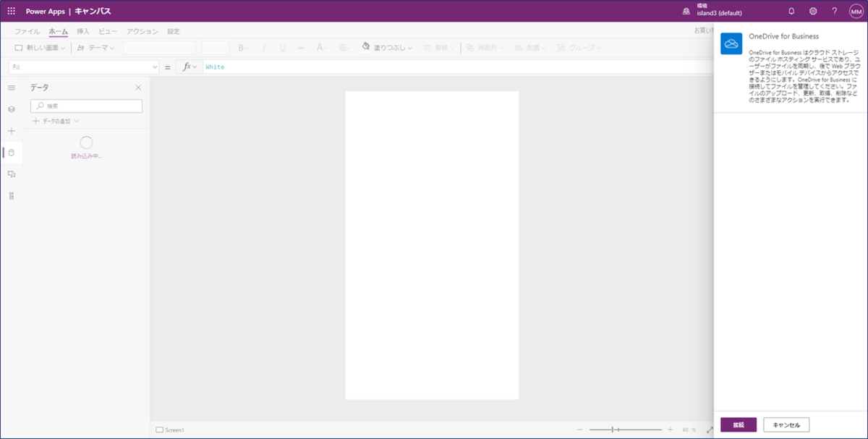Switch to the 挿入 tab
Image resolution: width=868 pixels, height=439 pixels.
(x=83, y=31)
